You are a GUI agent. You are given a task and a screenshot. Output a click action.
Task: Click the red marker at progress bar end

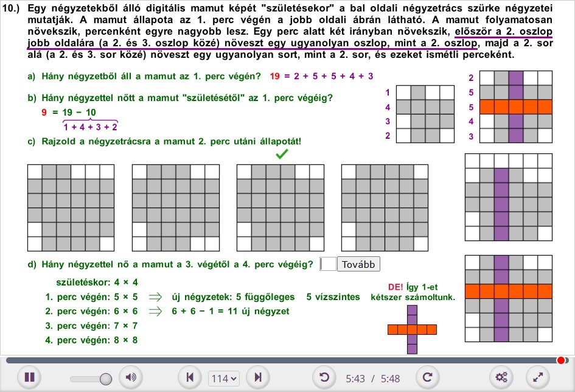pos(561,360)
